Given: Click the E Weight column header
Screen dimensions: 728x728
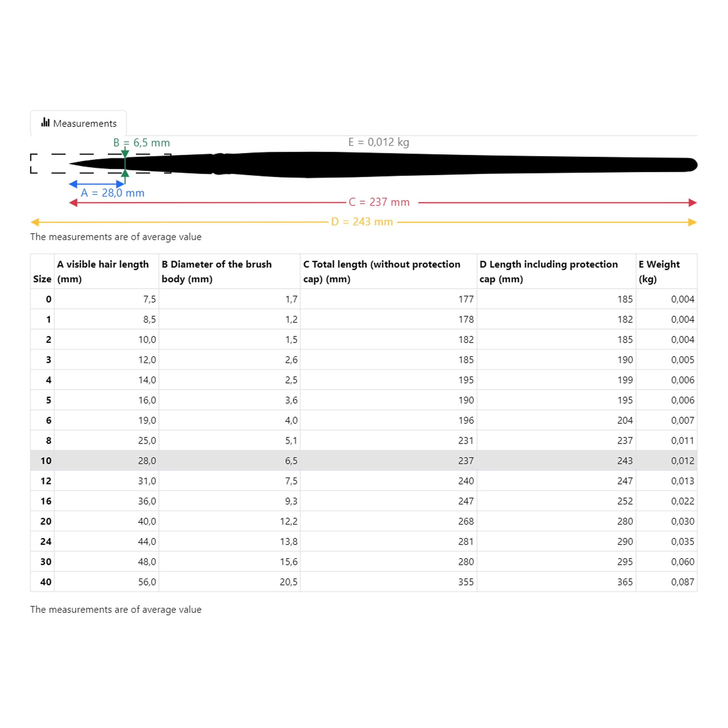Looking at the screenshot, I should [659, 271].
